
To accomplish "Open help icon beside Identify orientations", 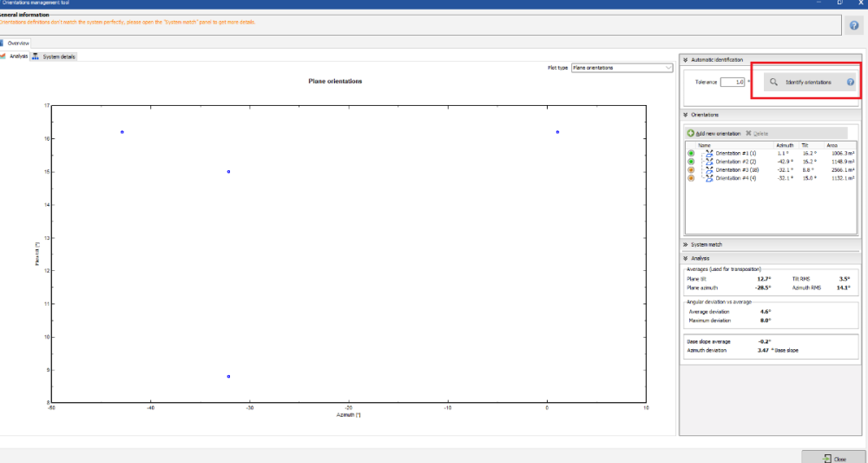I will click(851, 82).
